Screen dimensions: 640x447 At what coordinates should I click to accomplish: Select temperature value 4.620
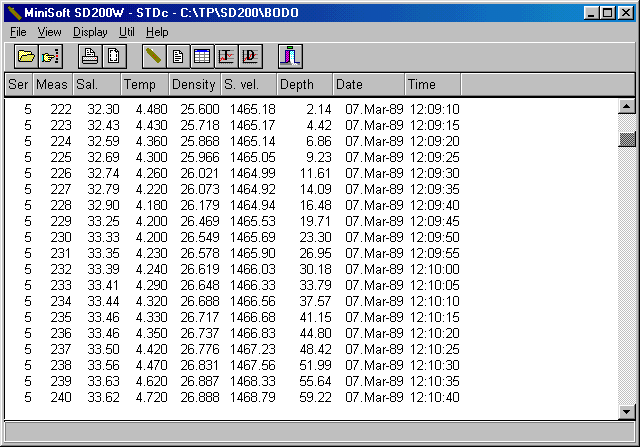pos(151,381)
